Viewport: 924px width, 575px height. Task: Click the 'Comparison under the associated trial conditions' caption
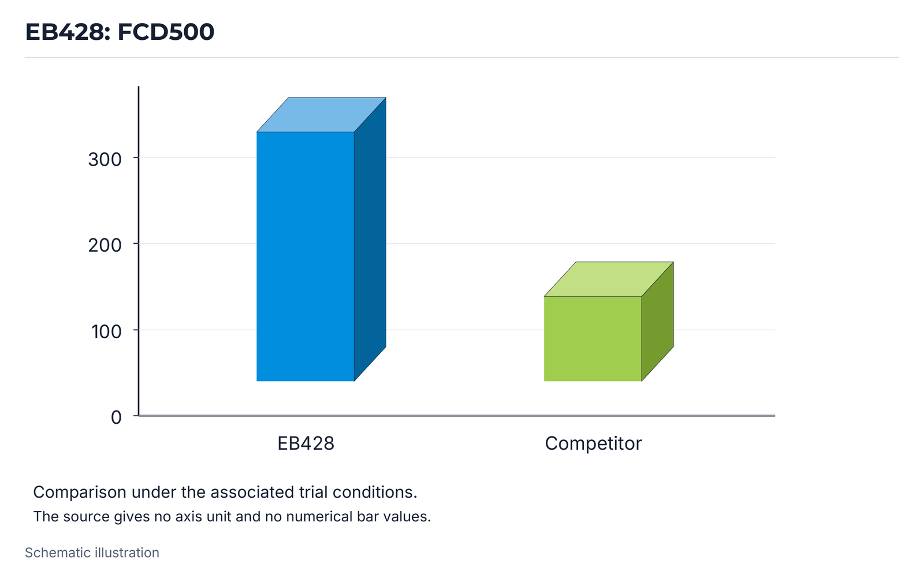(225, 492)
